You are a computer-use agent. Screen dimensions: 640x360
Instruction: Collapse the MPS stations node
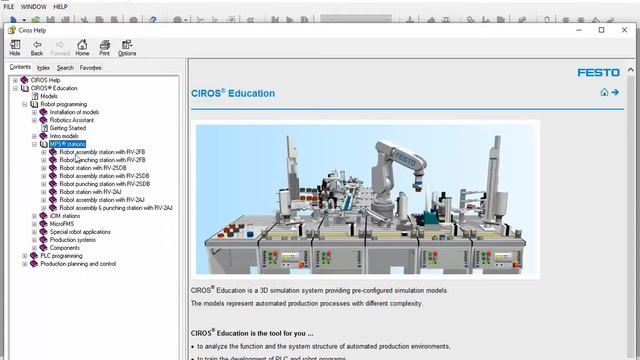(34, 144)
